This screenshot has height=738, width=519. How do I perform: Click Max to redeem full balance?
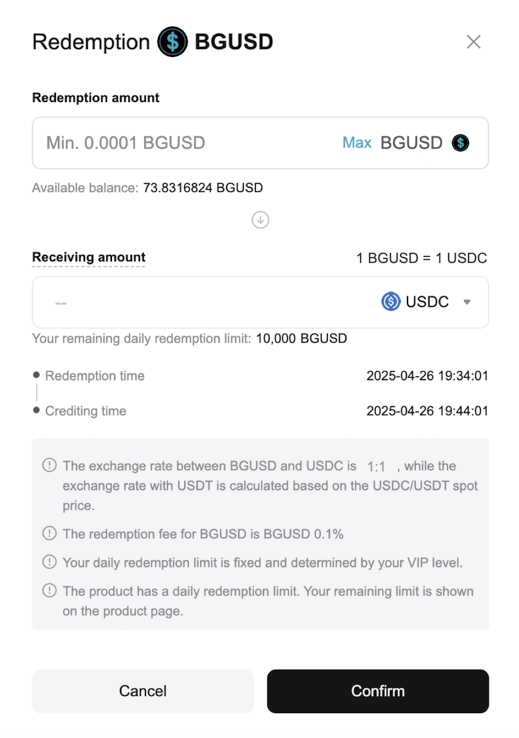[x=357, y=143]
